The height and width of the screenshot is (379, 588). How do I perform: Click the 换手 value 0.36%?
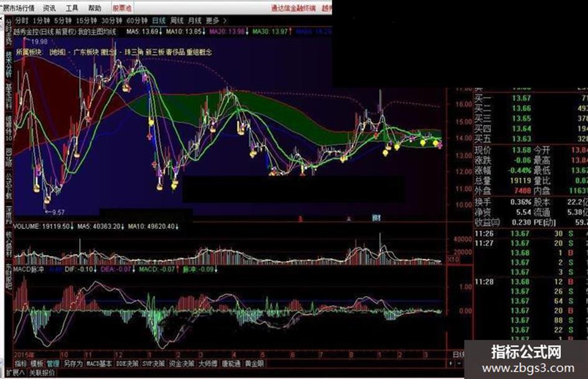click(521, 202)
